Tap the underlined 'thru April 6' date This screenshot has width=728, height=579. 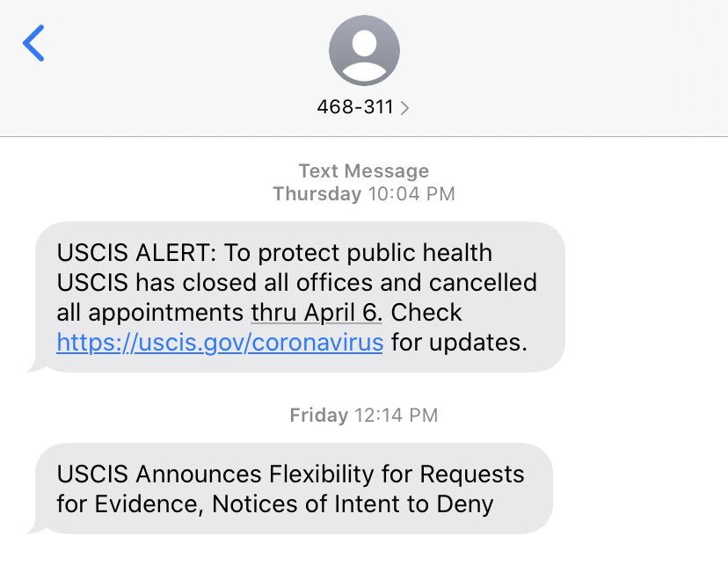click(x=317, y=312)
